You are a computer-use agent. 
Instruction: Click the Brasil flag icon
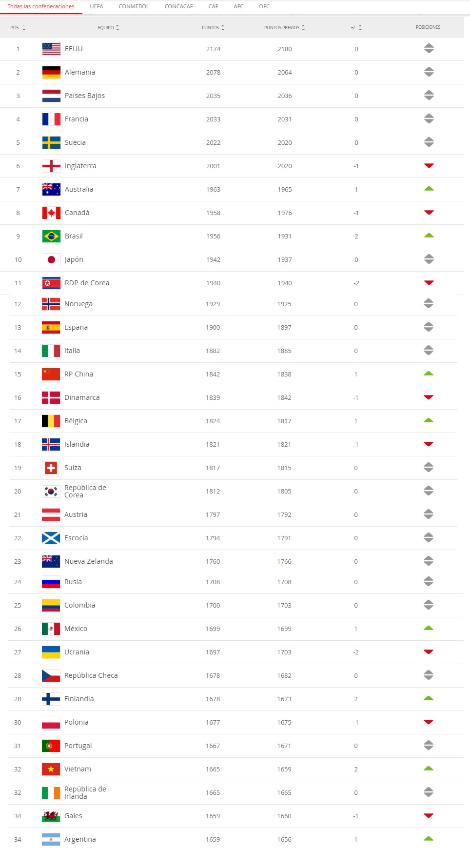51,236
